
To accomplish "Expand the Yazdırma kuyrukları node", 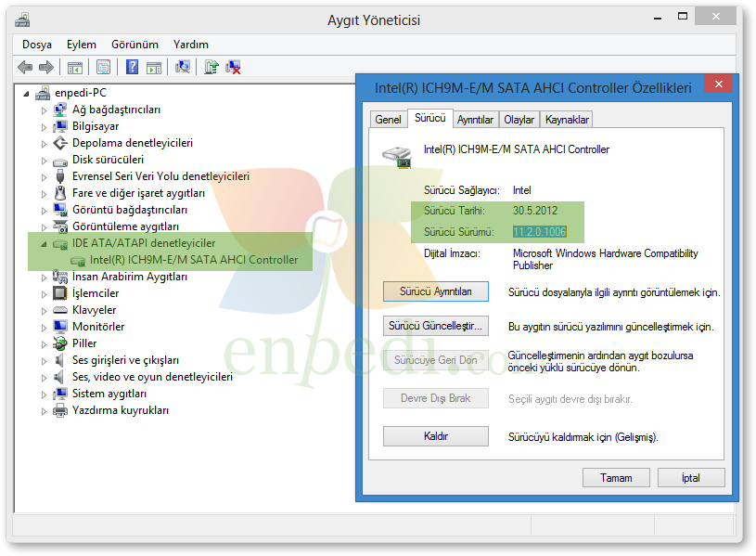I will 44,411.
